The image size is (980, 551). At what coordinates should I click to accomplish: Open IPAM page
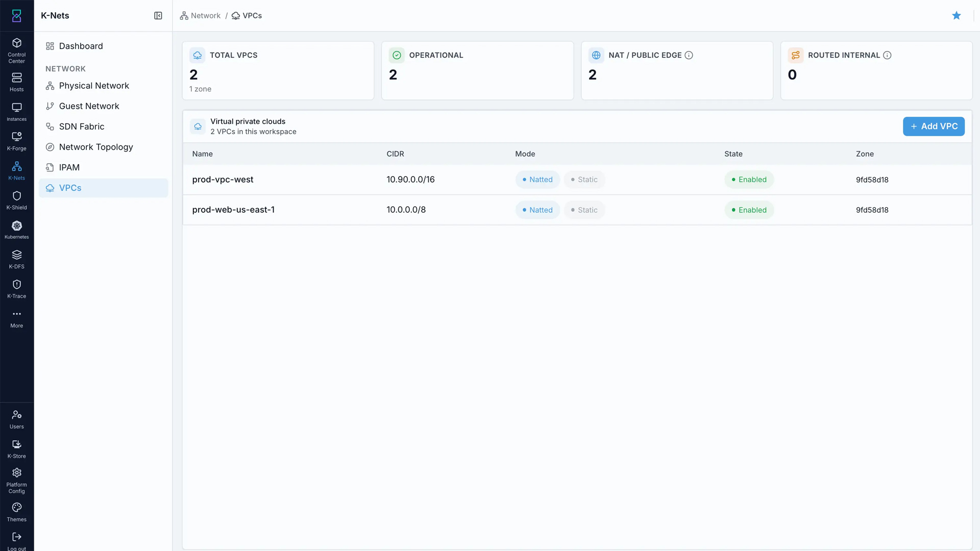[104, 167]
